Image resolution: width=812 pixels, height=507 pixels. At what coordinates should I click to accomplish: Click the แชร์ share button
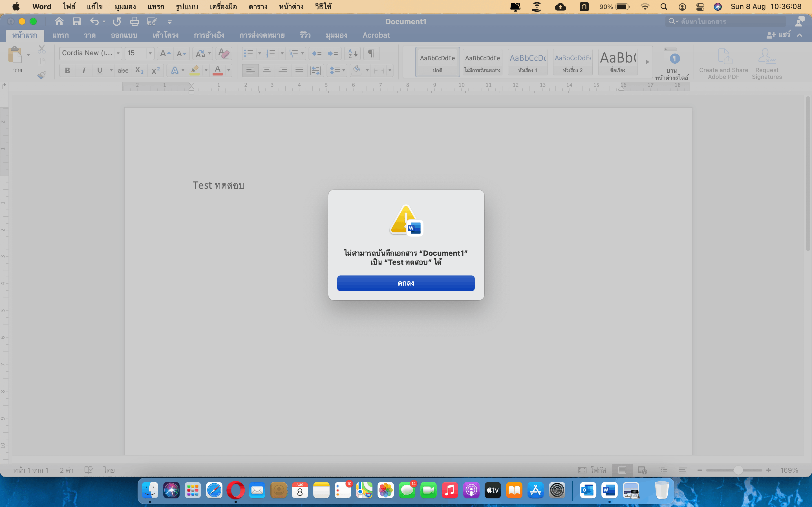(x=779, y=35)
